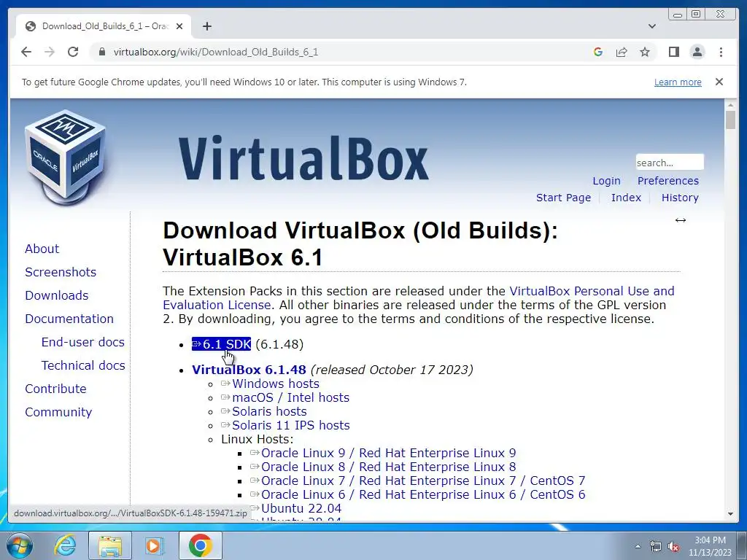This screenshot has width=747, height=560.
Task: Click the Download_Old_Builds_6_1 browser tab
Action: click(104, 26)
